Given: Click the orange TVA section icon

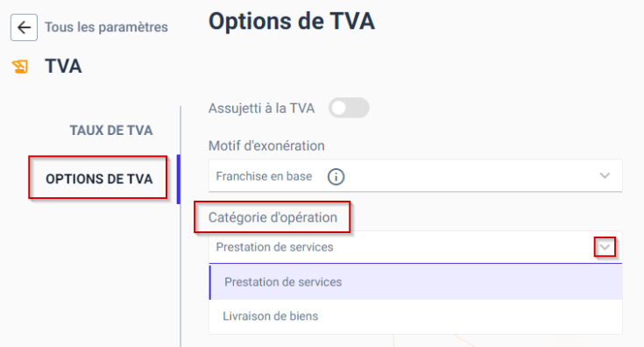Looking at the screenshot, I should coord(20,67).
